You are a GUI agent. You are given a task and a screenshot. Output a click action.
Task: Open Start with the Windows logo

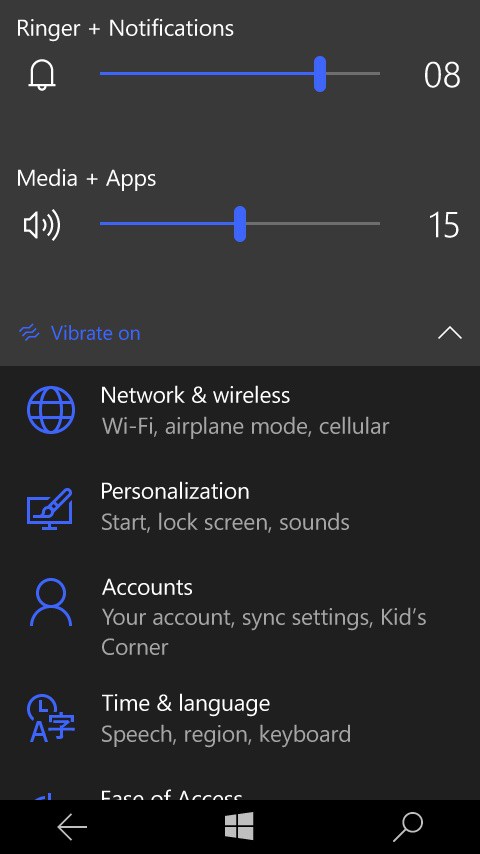click(239, 826)
